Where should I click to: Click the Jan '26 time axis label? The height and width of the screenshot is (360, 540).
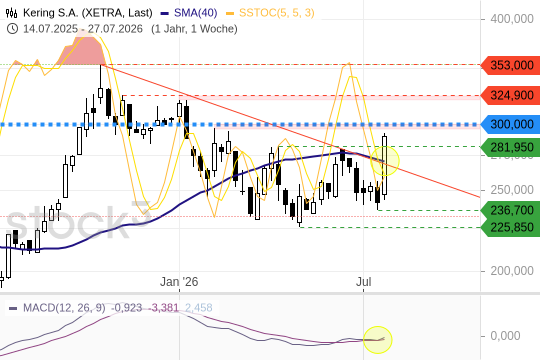tap(179, 282)
